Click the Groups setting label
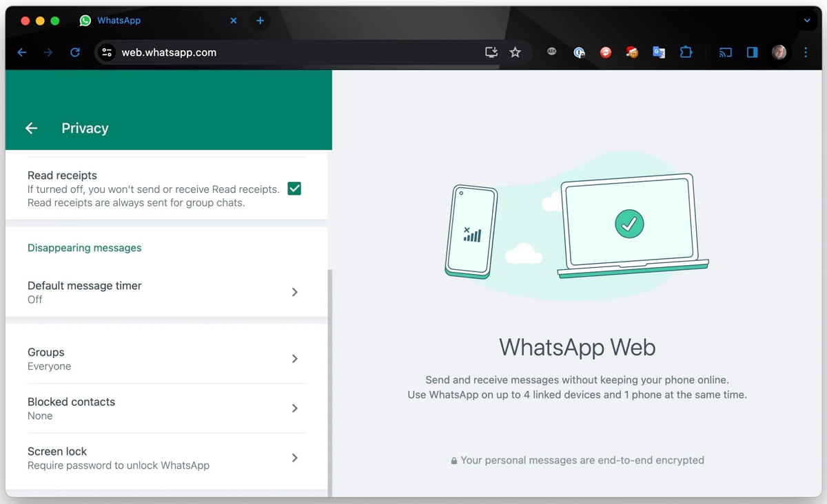Image resolution: width=827 pixels, height=504 pixels. click(x=46, y=352)
